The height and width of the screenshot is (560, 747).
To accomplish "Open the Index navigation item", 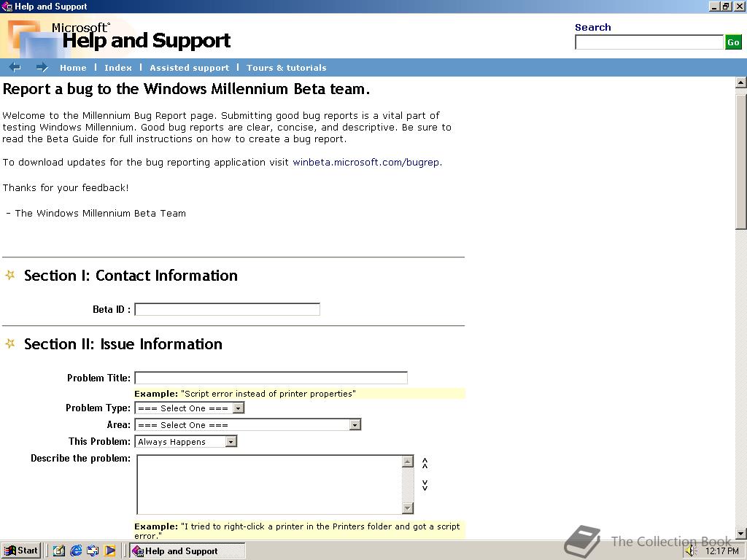I will point(118,68).
